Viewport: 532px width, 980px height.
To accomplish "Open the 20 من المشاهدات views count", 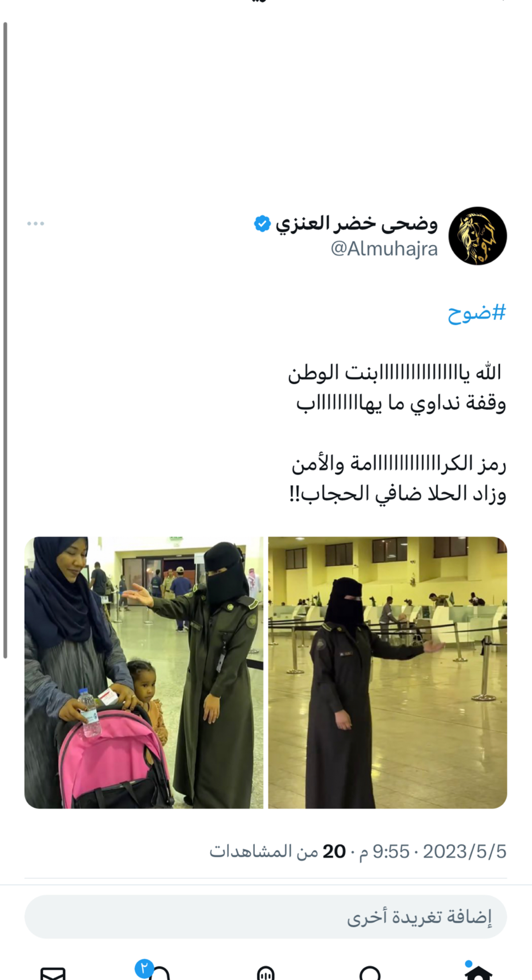I will pyautogui.click(x=278, y=851).
